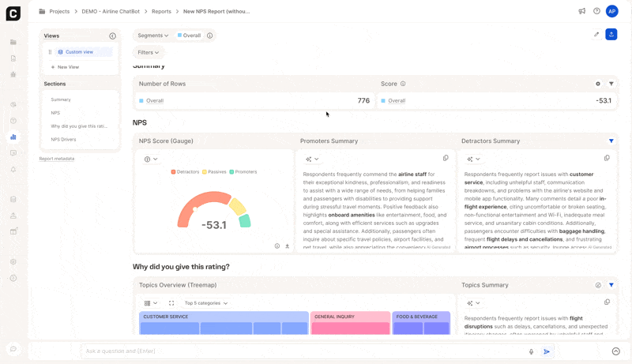Toggle the Promoters legend item
The height and width of the screenshot is (364, 632).
pyautogui.click(x=243, y=171)
